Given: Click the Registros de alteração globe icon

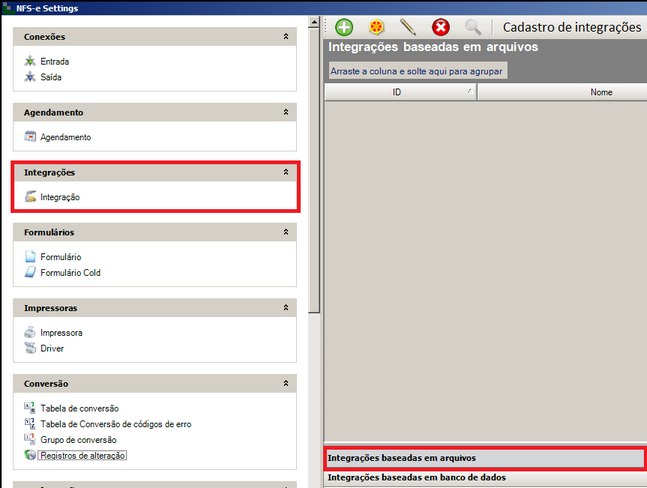Looking at the screenshot, I should click(30, 455).
